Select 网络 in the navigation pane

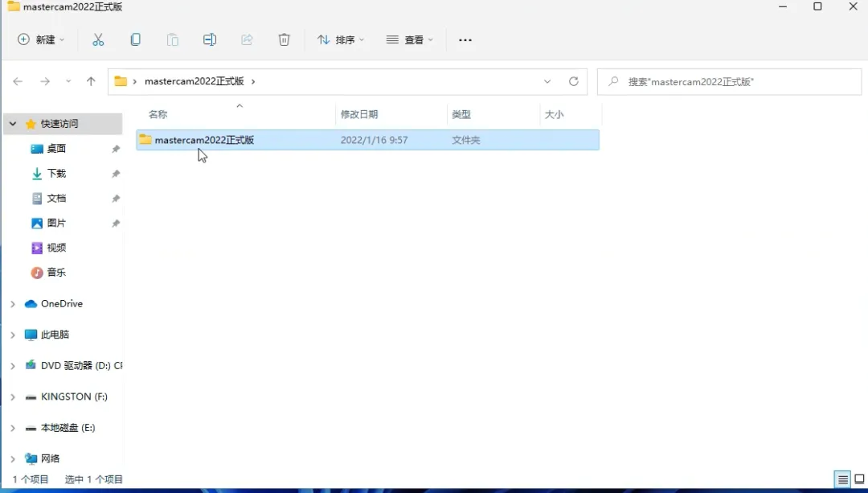50,458
